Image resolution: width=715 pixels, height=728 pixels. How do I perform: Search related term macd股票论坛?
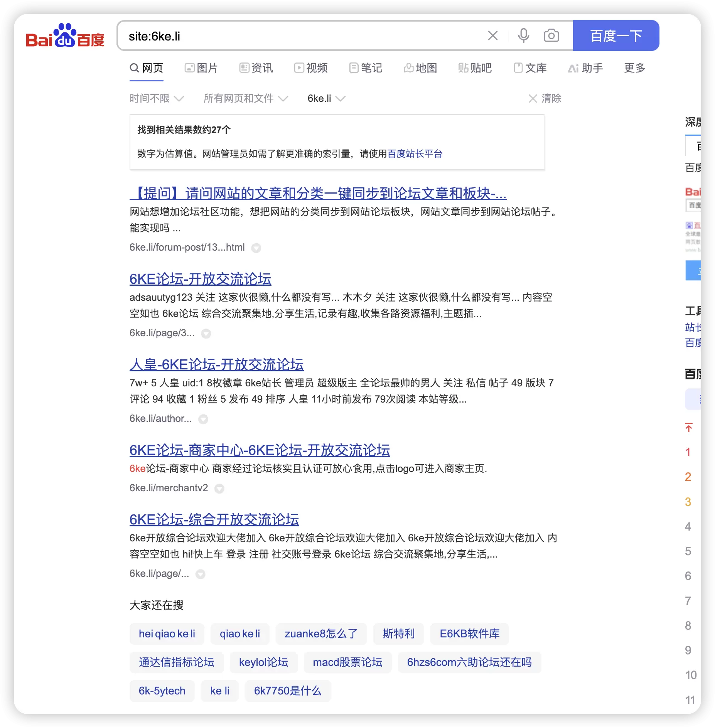(x=348, y=662)
